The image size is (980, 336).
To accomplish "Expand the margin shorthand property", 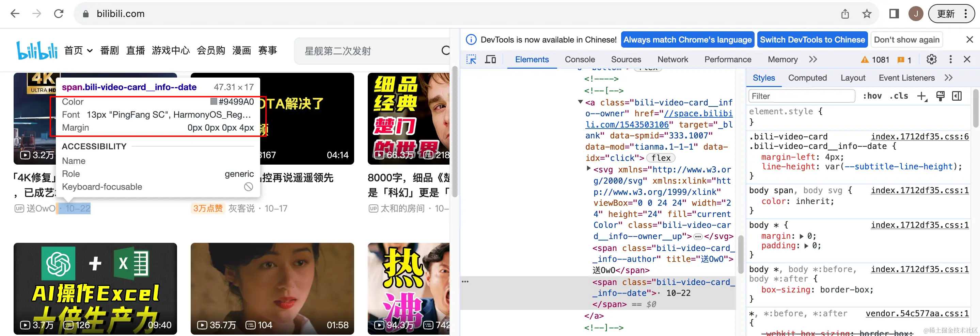I will pos(802,236).
